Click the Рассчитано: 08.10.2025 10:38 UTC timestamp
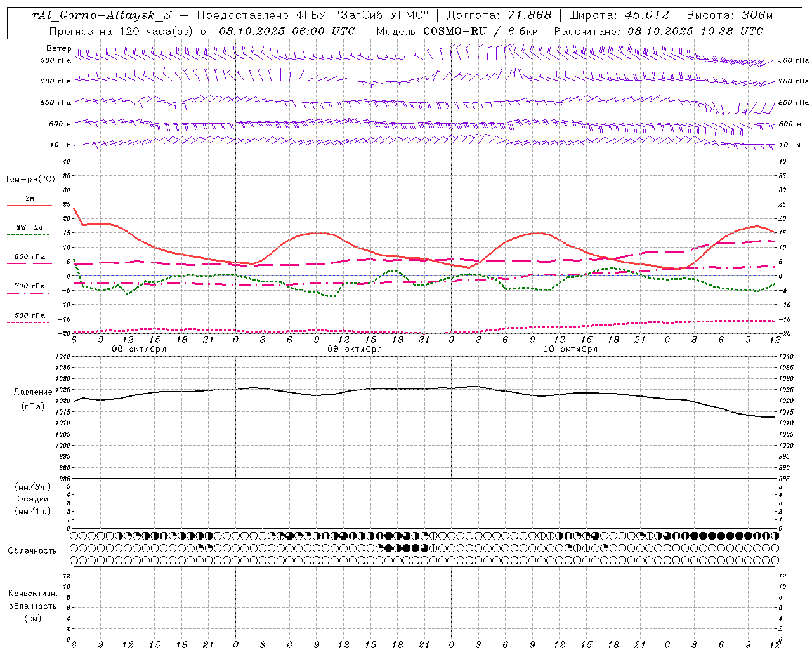The image size is (812, 650). 658,31
